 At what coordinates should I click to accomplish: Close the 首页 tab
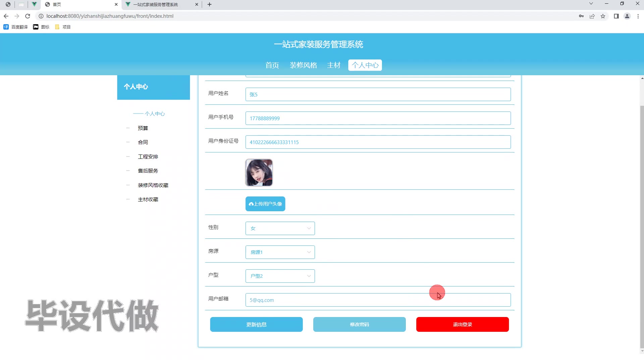116,4
